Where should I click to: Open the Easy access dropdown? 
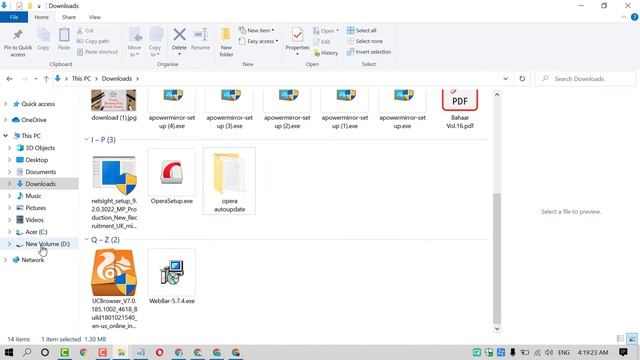pyautogui.click(x=258, y=41)
